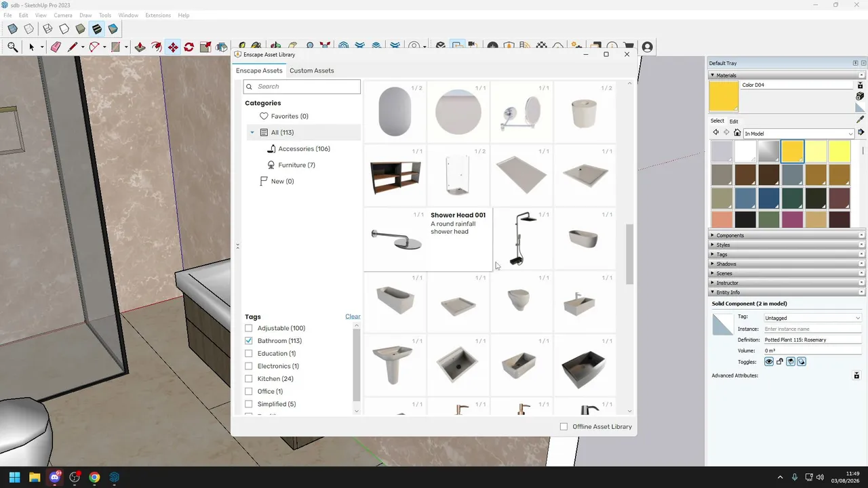Screen dimensions: 868x488
Task: Select the pink-orange material swatch
Action: coord(722,220)
